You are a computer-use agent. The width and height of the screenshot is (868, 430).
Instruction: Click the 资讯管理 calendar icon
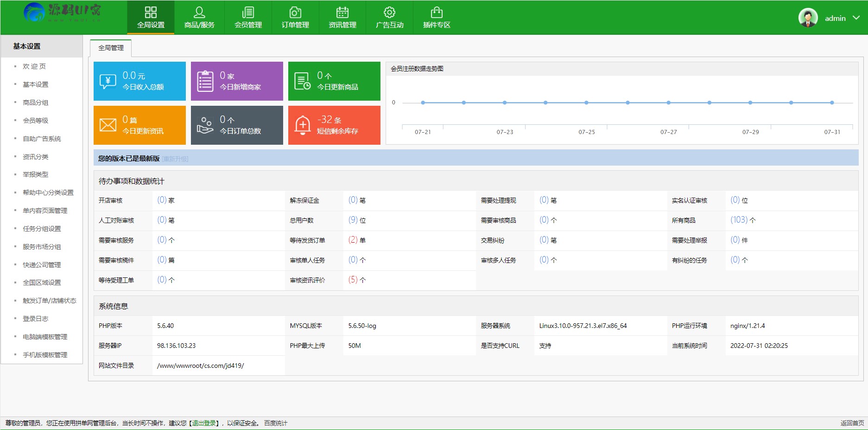tap(342, 13)
